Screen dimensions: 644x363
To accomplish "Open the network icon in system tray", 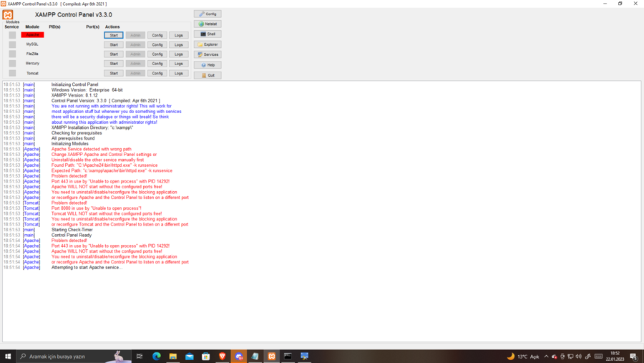I will tap(570, 357).
